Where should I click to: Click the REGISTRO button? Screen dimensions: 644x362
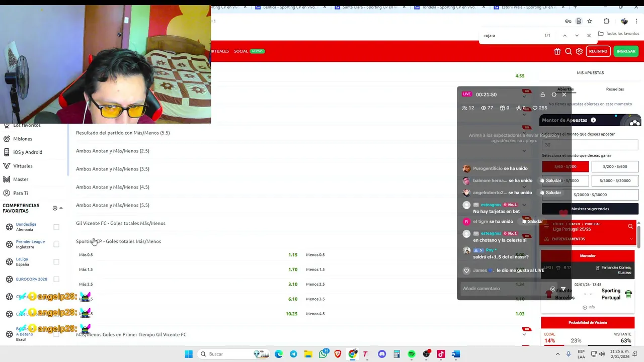click(x=598, y=51)
